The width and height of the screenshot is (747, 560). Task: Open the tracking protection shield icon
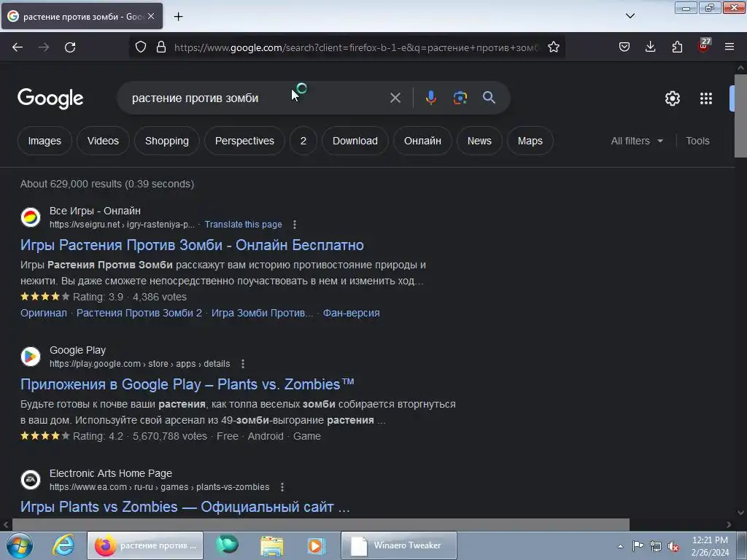click(141, 47)
